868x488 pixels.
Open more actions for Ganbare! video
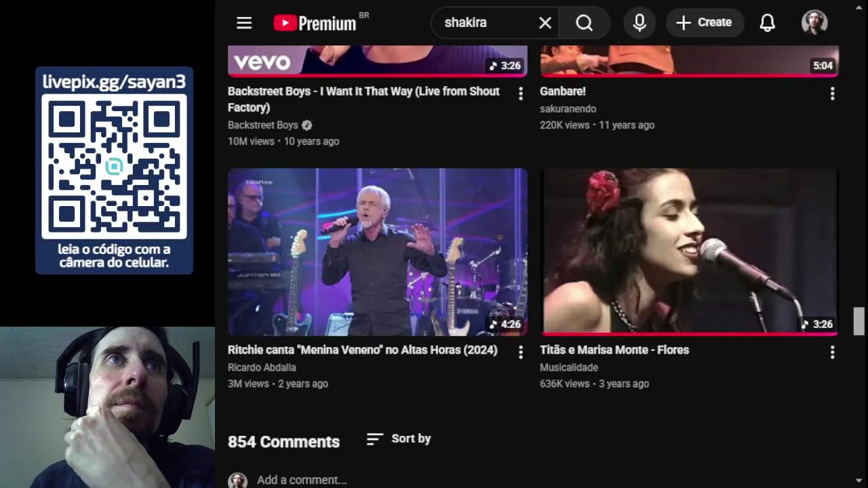[x=832, y=94]
